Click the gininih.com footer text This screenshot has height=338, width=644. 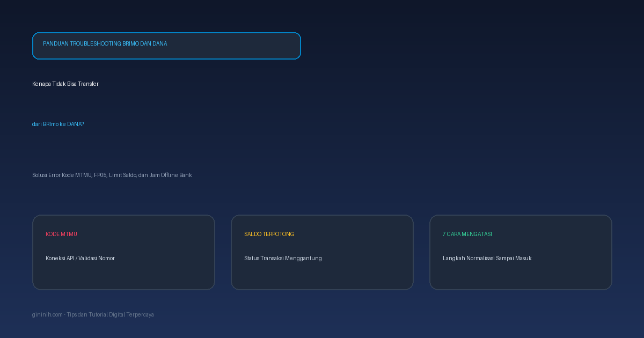coord(93,314)
